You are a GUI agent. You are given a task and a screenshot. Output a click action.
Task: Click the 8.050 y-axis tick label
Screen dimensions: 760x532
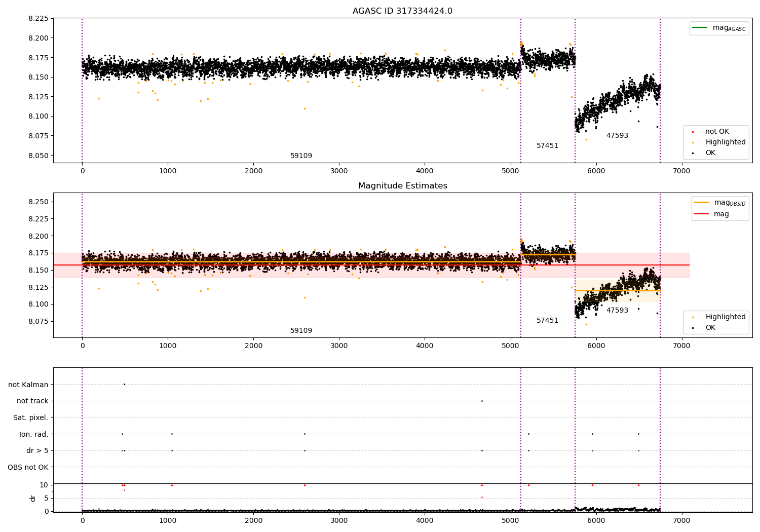click(x=38, y=156)
